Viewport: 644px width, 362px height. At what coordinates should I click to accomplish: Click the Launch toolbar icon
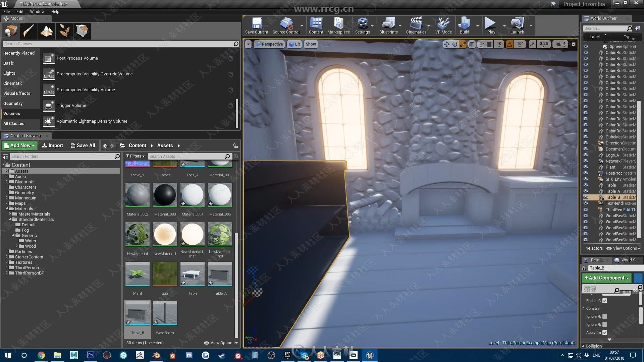[x=517, y=25]
